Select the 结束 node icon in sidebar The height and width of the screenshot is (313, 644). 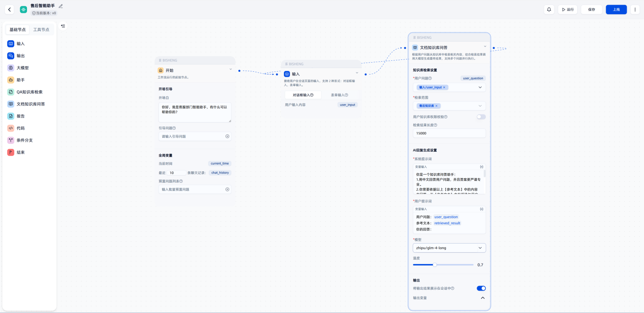pyautogui.click(x=11, y=152)
